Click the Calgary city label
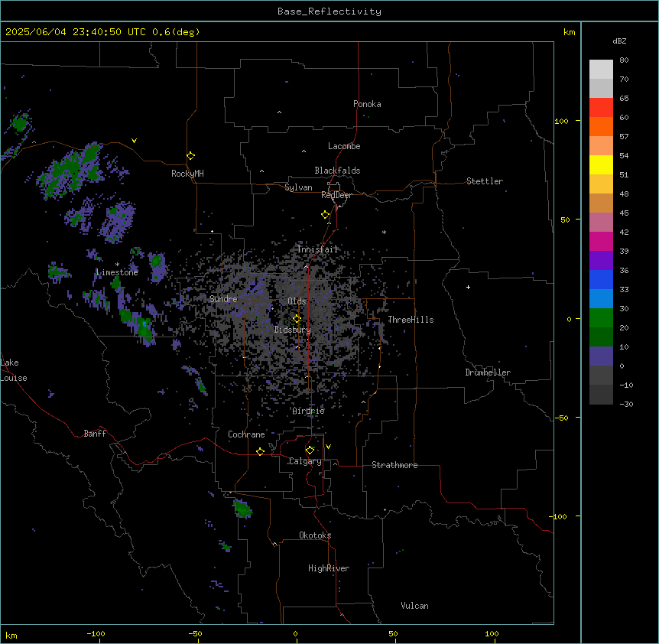 coord(305,461)
